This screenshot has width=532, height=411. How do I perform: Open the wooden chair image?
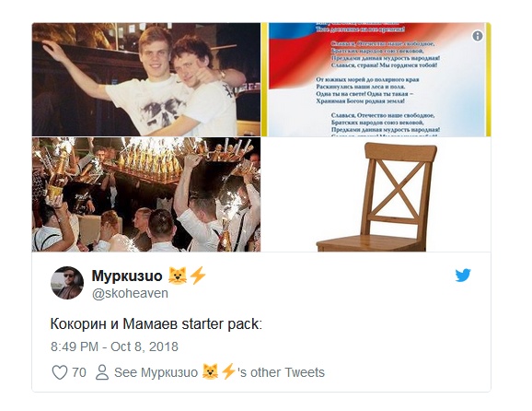376,194
